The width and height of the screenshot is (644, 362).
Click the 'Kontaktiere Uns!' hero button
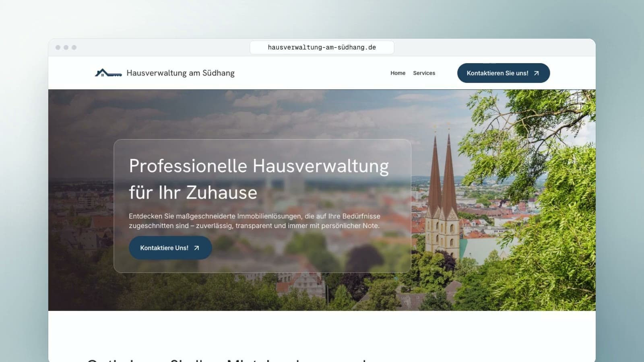170,248
